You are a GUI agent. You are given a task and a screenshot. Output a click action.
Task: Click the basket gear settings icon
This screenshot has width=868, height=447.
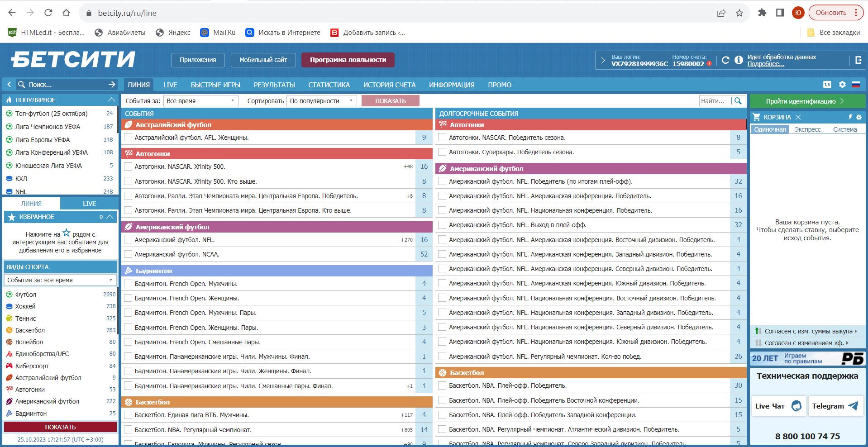859,117
